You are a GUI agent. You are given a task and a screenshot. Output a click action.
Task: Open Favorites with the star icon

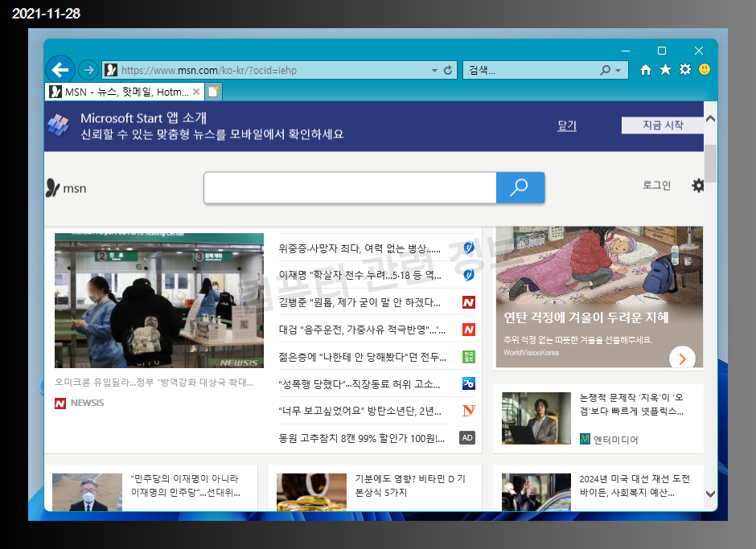click(665, 70)
